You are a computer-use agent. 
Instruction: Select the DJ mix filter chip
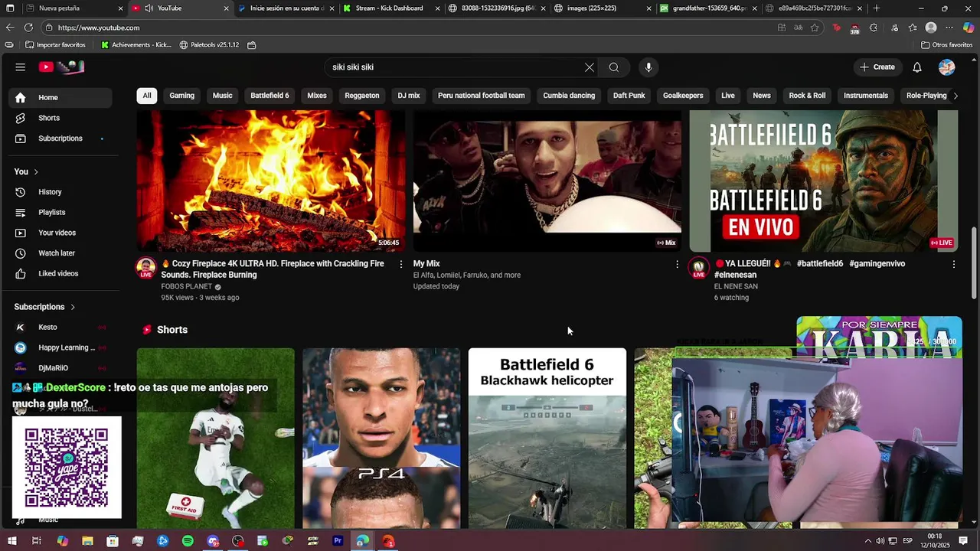point(409,96)
